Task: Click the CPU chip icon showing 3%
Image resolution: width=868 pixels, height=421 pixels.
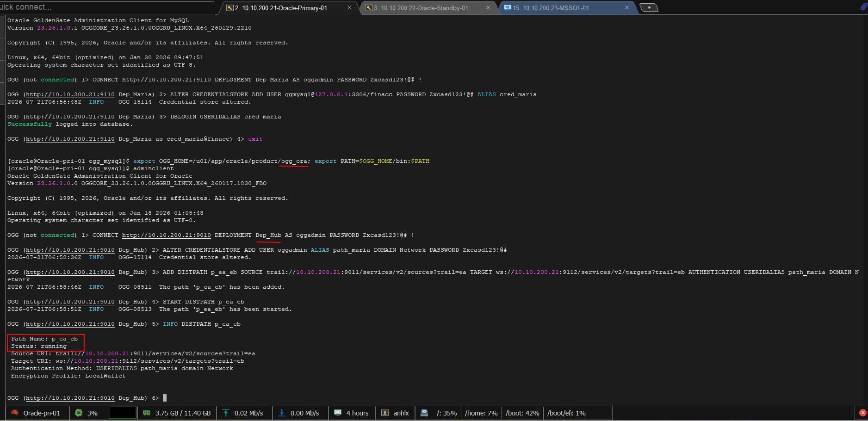Action: pyautogui.click(x=79, y=413)
